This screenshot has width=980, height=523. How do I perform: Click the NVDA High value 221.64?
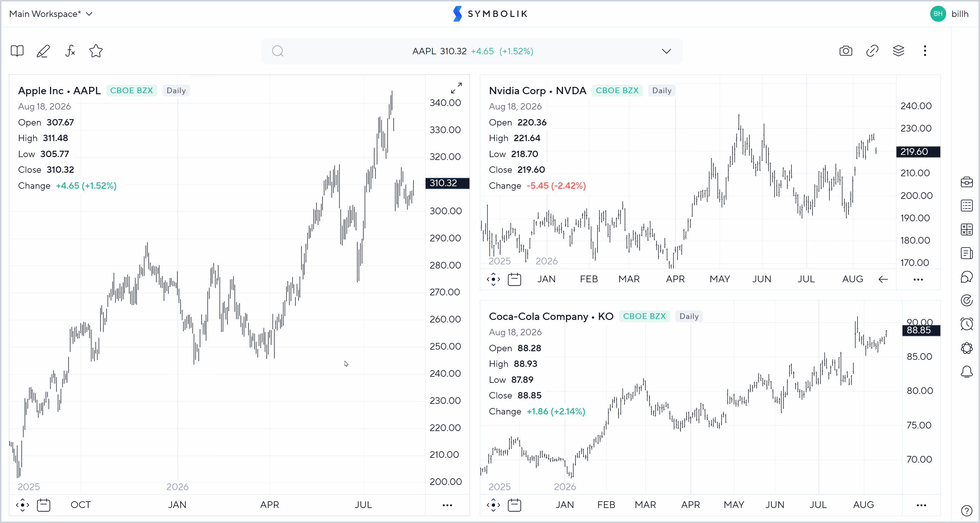(527, 138)
